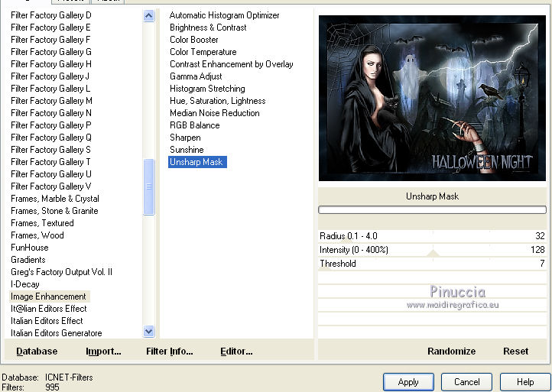552x392 pixels.
Task: Select Filter Factory Gallery U
Action: [51, 174]
